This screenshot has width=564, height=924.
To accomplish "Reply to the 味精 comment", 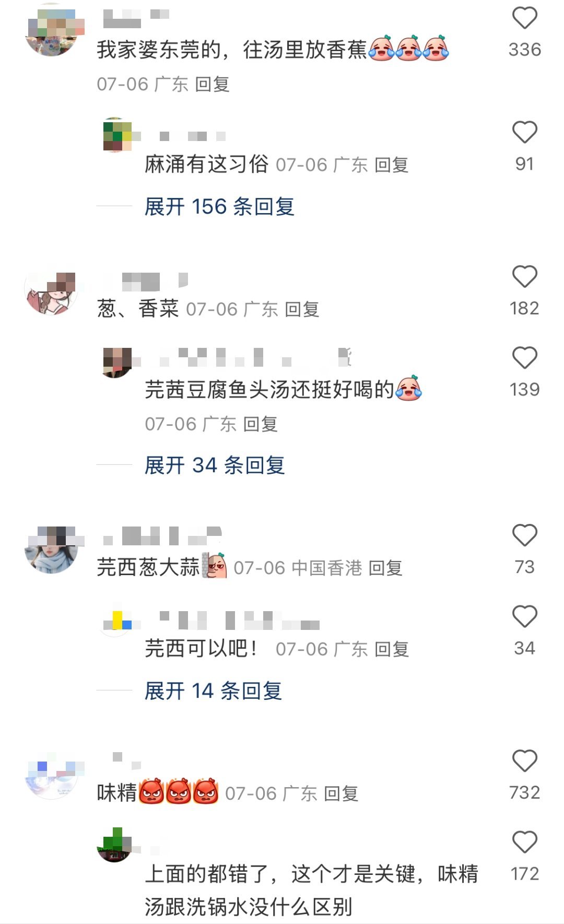I will point(341,794).
